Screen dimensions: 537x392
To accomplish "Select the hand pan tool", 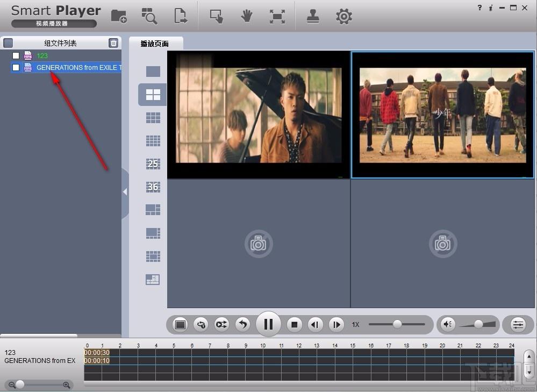I will [x=247, y=16].
